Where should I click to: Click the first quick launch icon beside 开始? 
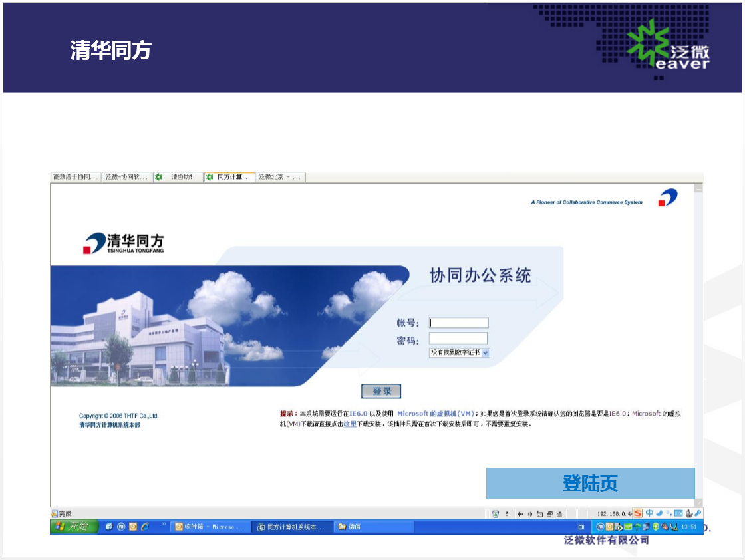point(109,527)
